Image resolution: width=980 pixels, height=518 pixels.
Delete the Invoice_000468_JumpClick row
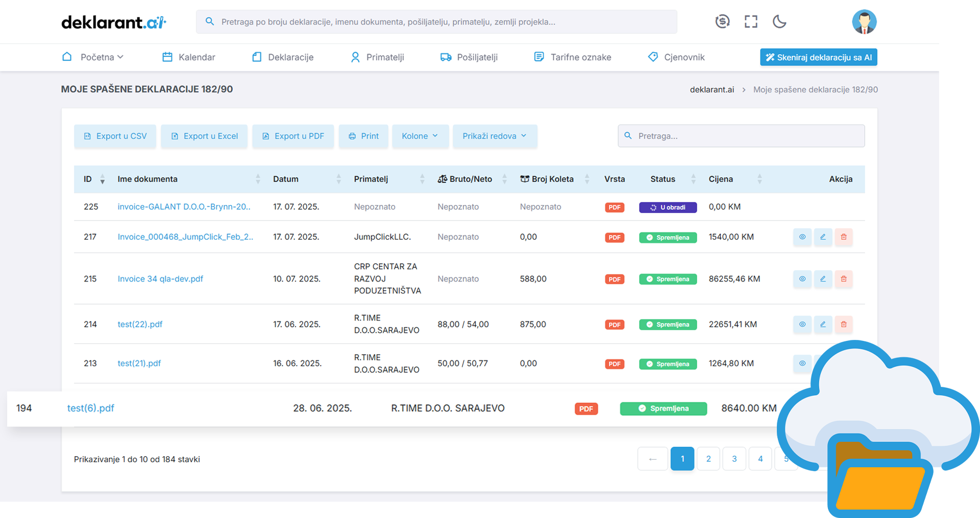click(x=844, y=237)
